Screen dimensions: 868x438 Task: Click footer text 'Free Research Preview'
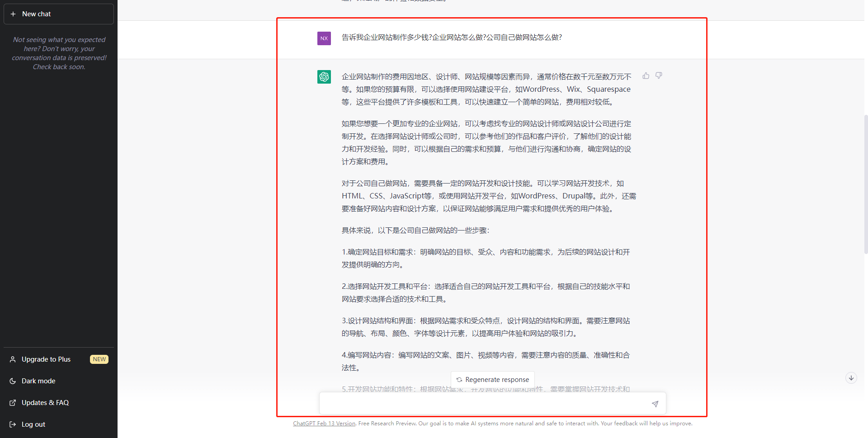point(387,424)
